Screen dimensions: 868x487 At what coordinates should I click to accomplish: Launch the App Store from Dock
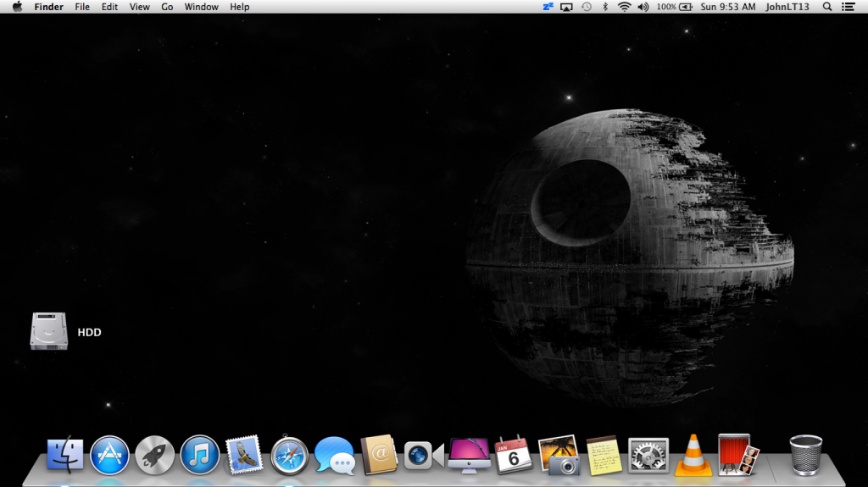tap(109, 455)
